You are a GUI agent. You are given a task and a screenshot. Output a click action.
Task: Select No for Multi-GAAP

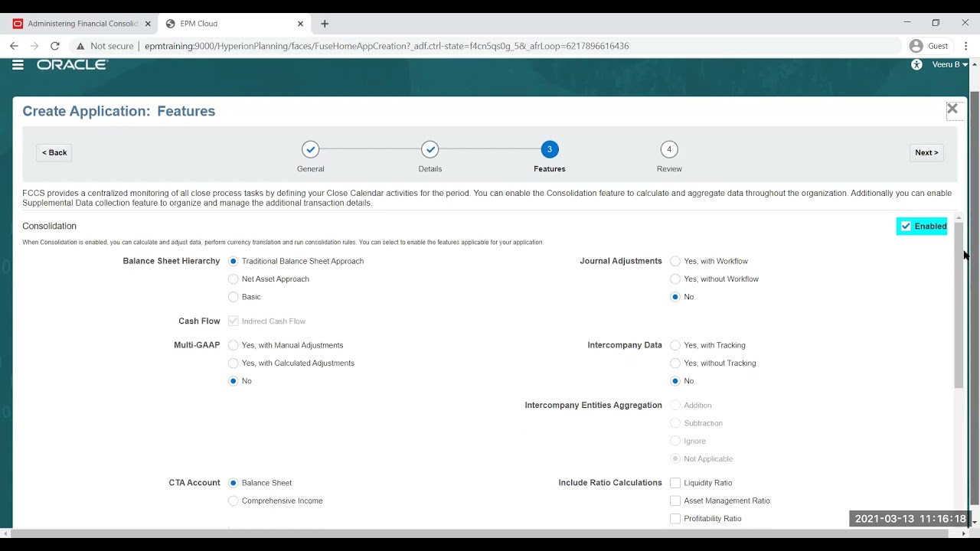(234, 381)
